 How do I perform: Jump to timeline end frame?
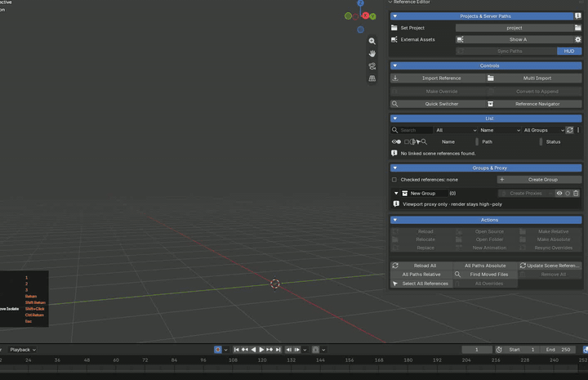pyautogui.click(x=278, y=350)
